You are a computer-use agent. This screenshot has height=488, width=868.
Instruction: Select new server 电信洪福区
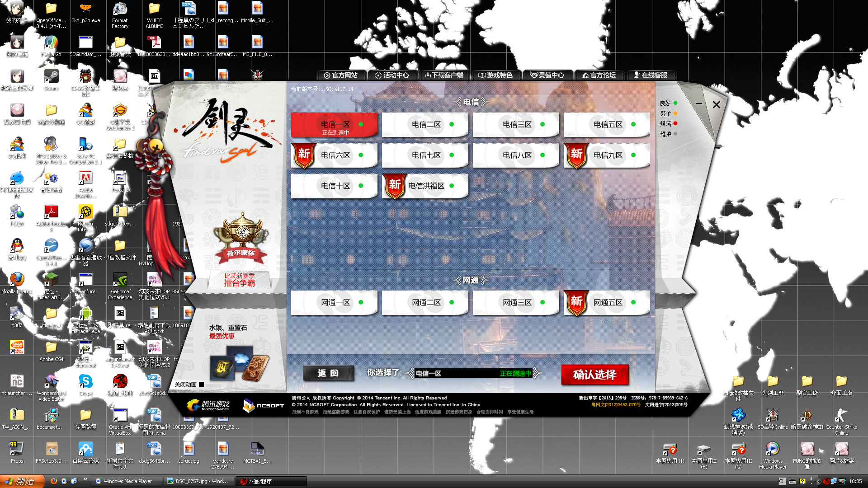[425, 186]
